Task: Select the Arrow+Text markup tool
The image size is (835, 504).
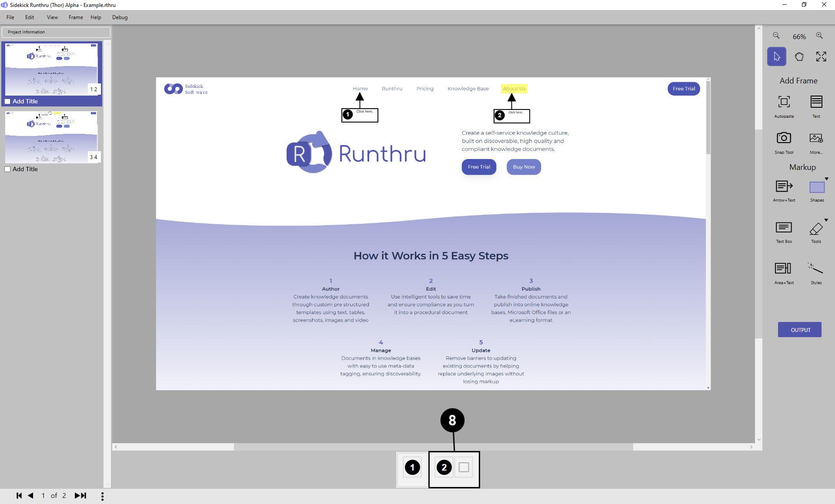Action: pos(784,186)
